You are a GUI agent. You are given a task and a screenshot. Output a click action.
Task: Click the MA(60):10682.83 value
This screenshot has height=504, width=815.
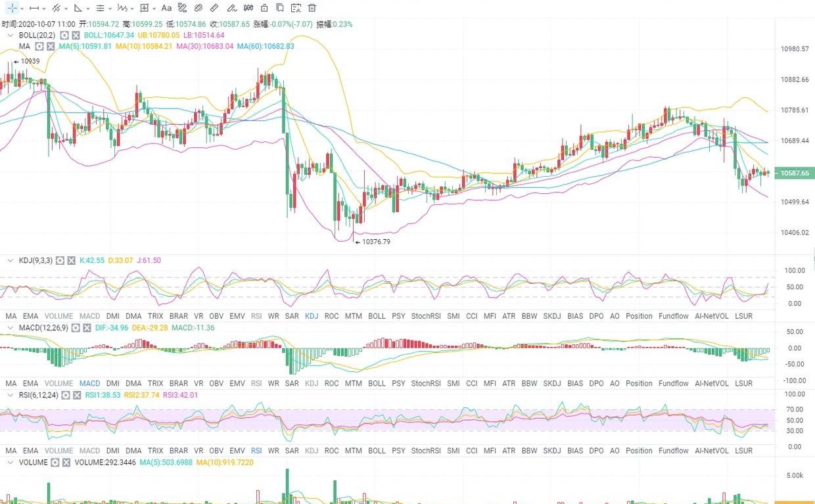(x=266, y=47)
